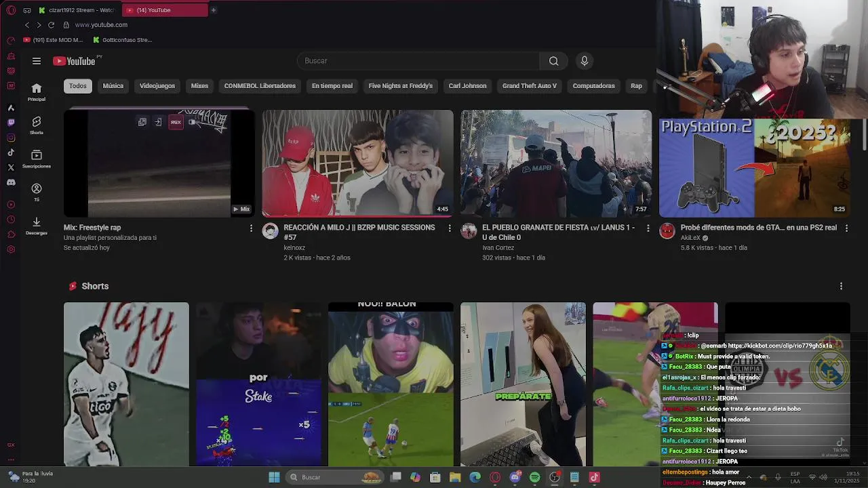Go to YouTube home via logo
The height and width of the screenshot is (488, 868).
74,61
